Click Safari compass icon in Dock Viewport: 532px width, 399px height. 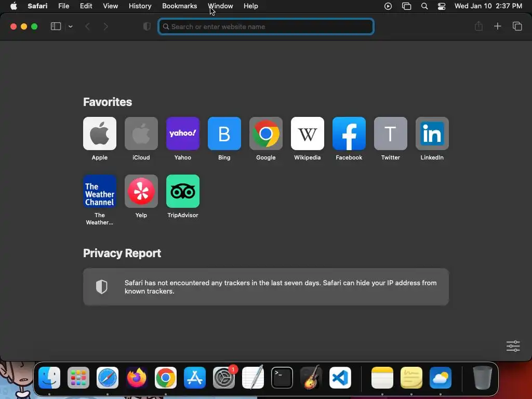108,378
